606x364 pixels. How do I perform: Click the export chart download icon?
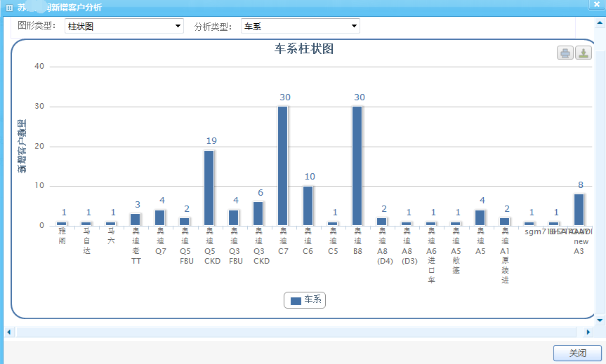point(584,53)
